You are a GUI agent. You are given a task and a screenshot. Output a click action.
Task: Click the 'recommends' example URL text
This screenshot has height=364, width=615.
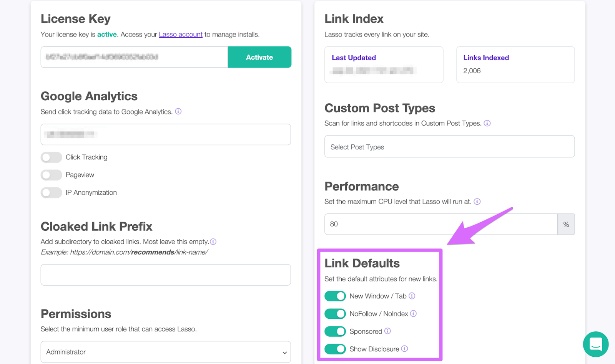[153, 252]
